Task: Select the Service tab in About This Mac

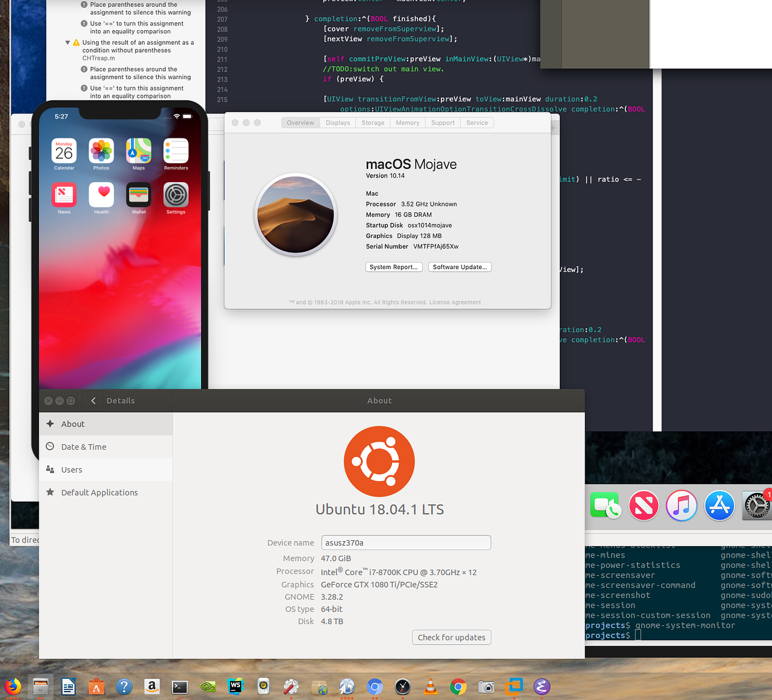Action: [477, 122]
